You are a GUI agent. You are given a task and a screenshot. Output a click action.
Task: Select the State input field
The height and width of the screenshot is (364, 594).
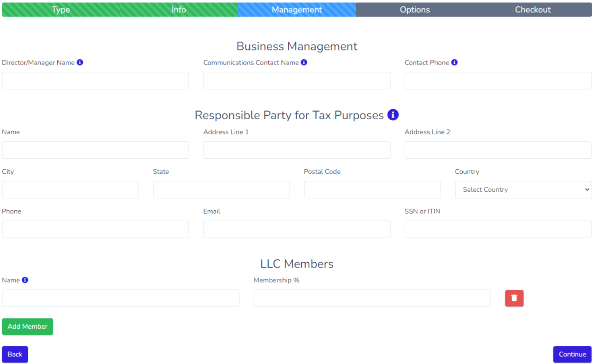point(221,190)
